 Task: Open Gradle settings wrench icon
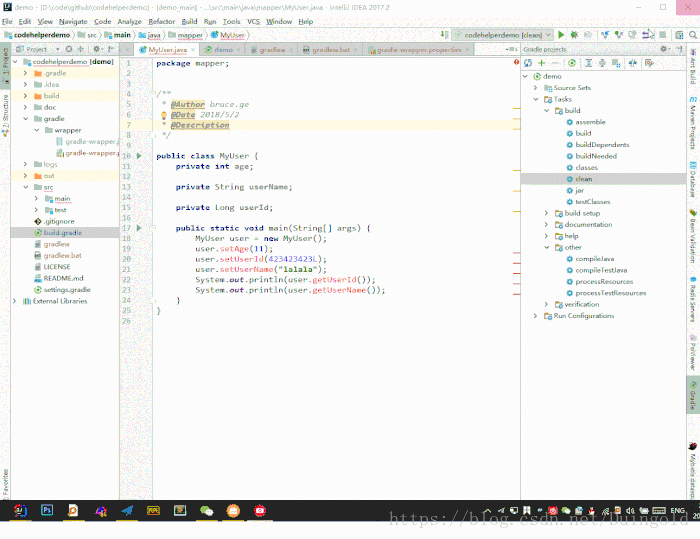coord(650,63)
